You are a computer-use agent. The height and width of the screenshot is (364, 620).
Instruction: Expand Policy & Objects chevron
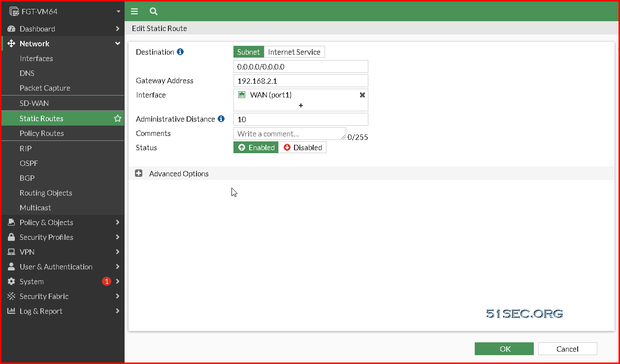(x=118, y=222)
